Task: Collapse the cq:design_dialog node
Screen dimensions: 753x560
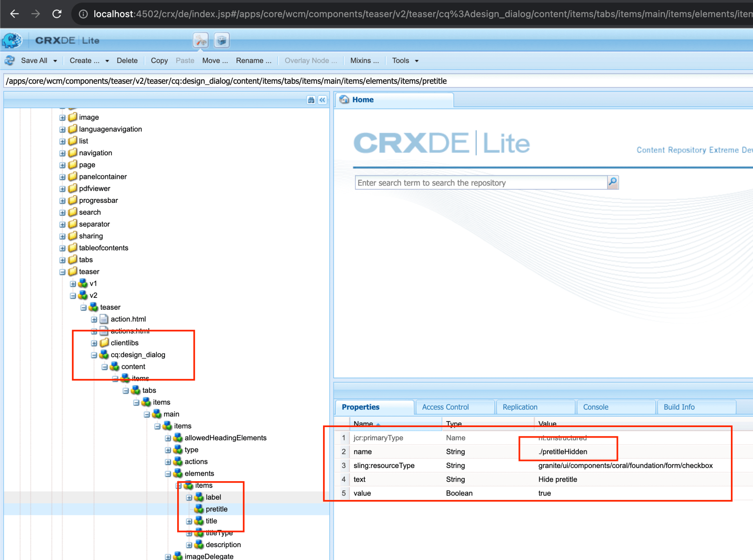Action: [94, 355]
